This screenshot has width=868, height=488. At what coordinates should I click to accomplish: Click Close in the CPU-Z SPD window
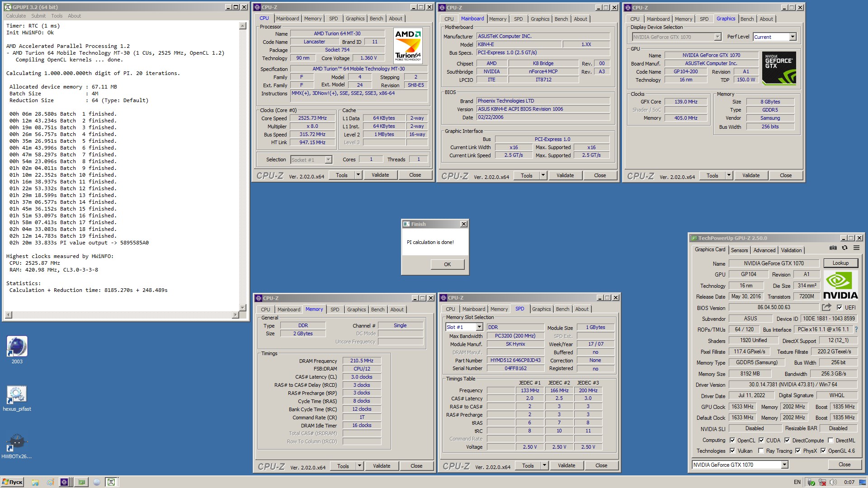pos(601,465)
